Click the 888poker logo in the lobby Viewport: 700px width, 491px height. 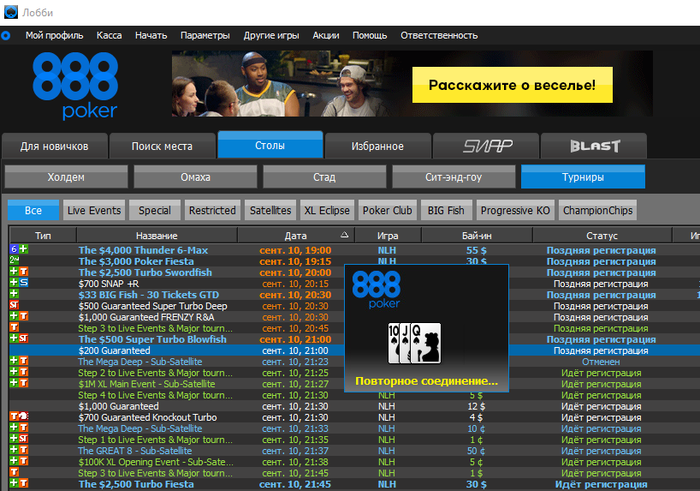point(75,86)
